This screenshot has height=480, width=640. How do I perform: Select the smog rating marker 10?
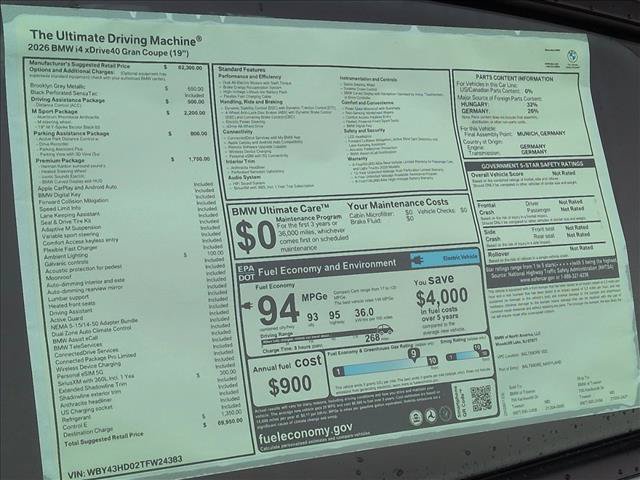[x=477, y=348]
